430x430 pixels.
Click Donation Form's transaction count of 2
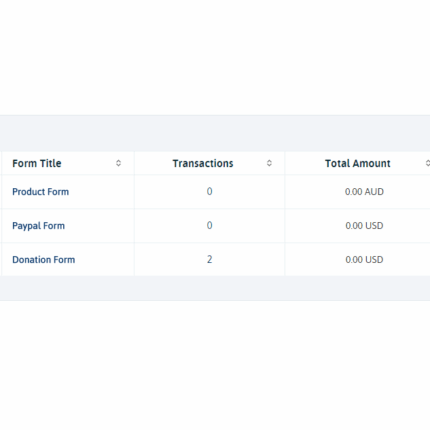209,259
